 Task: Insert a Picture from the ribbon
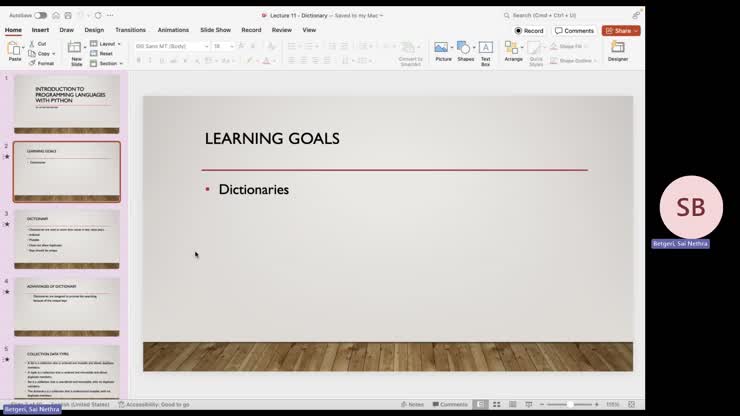443,48
